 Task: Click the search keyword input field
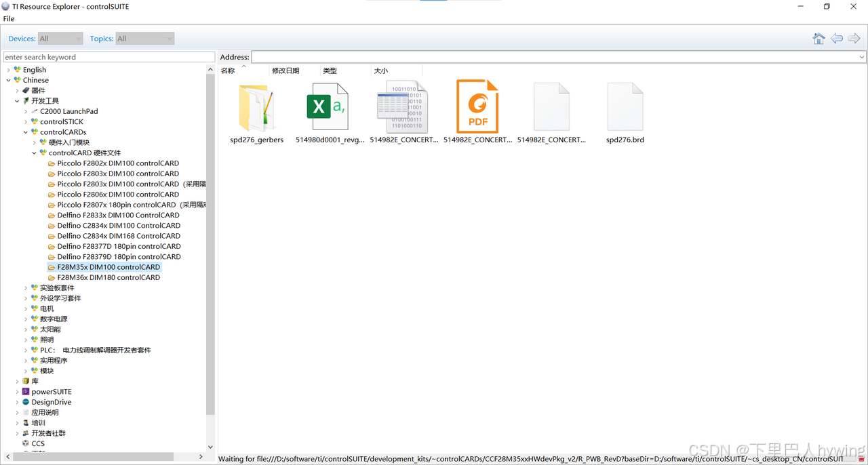click(x=109, y=57)
